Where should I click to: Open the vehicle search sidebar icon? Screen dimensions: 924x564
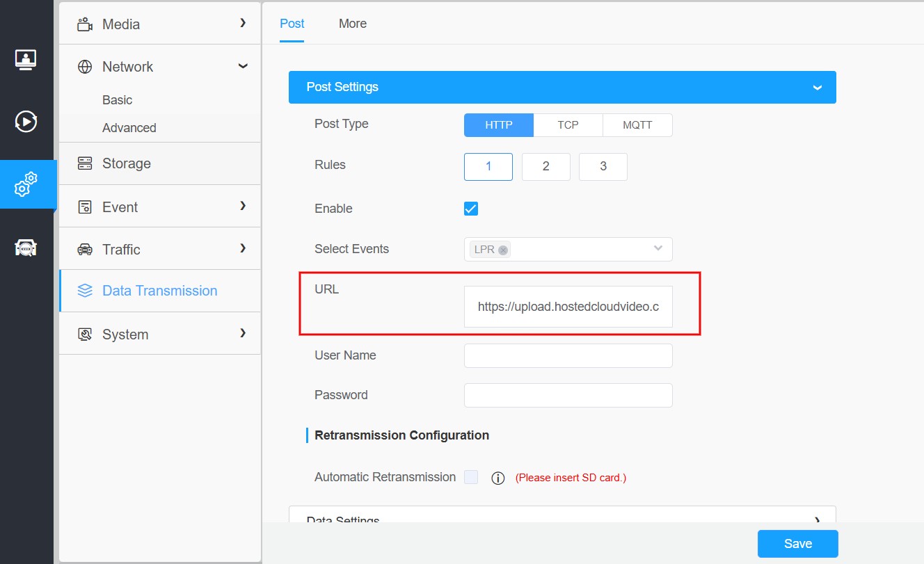[x=26, y=248]
